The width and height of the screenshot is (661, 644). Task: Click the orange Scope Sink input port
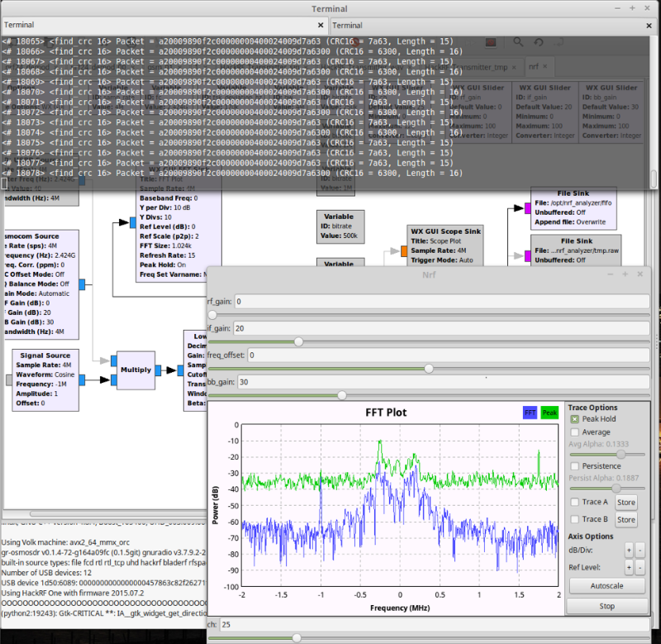[x=404, y=250]
